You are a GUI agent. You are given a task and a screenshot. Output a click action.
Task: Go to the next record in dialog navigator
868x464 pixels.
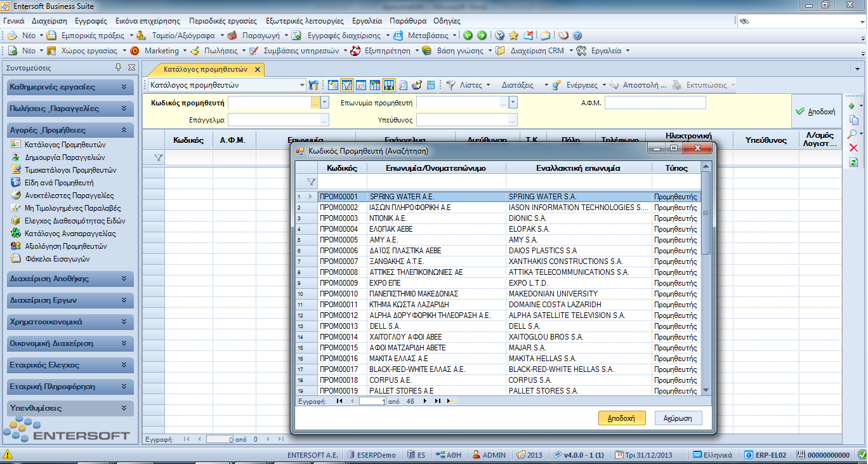point(424,401)
